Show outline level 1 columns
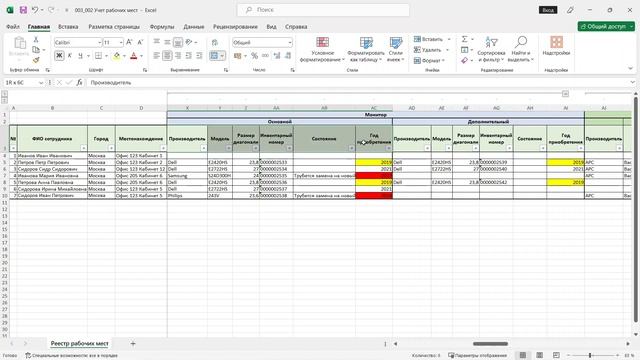This screenshot has width=640, height=360. (x=4, y=94)
